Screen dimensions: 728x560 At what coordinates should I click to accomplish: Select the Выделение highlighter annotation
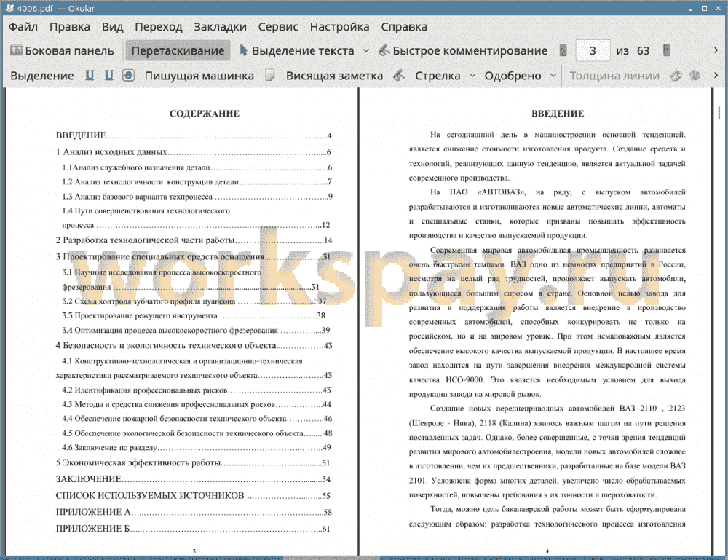[x=41, y=76]
